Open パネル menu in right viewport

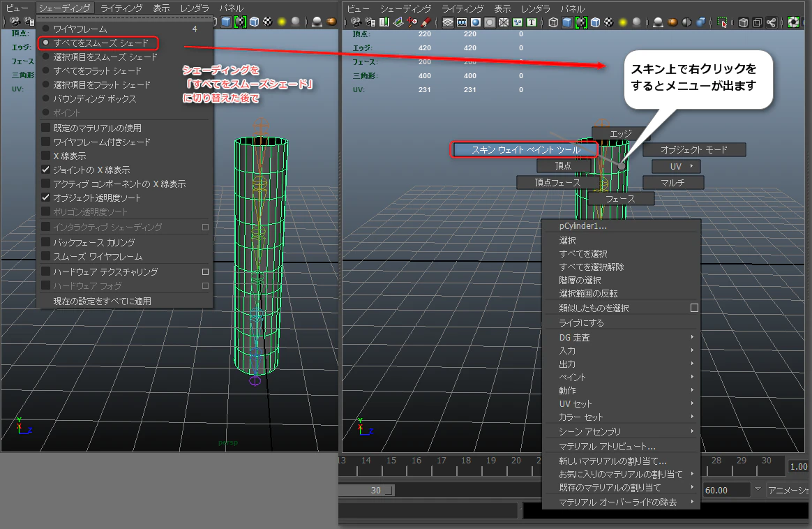click(x=572, y=9)
